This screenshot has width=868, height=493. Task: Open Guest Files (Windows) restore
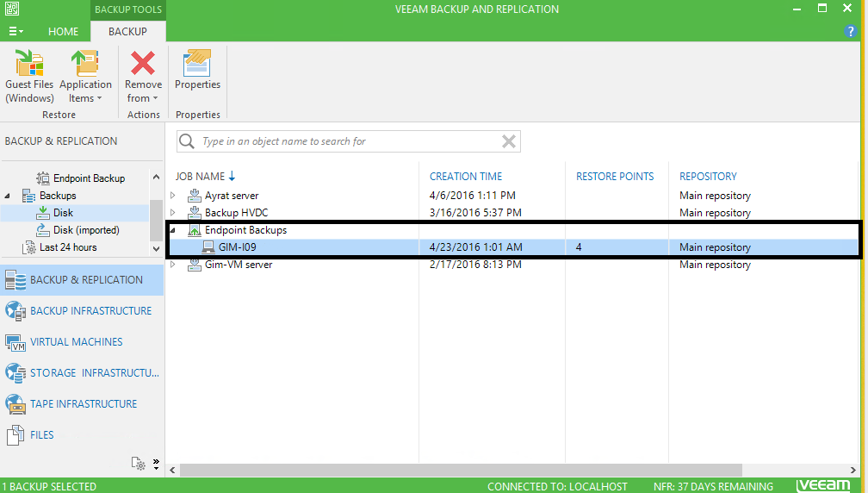click(x=29, y=76)
